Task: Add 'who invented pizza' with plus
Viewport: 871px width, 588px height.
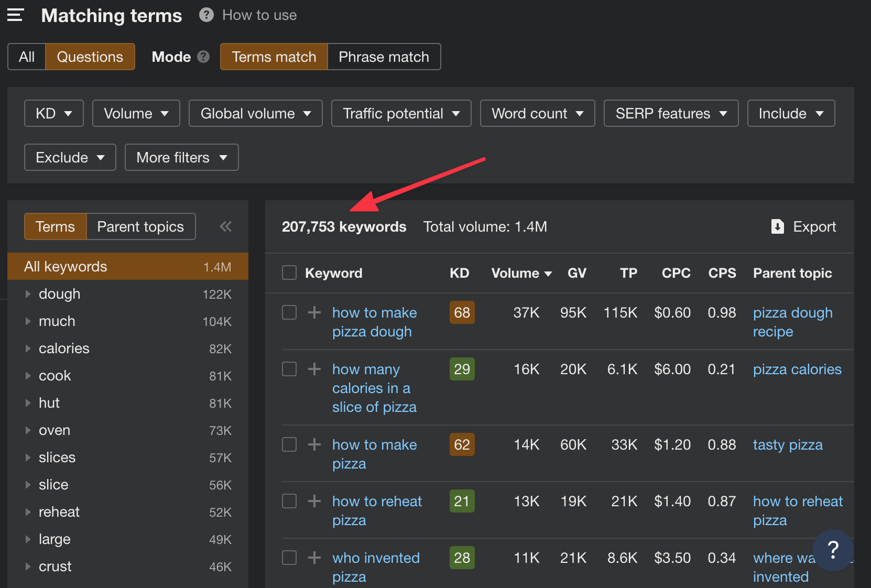Action: [314, 558]
